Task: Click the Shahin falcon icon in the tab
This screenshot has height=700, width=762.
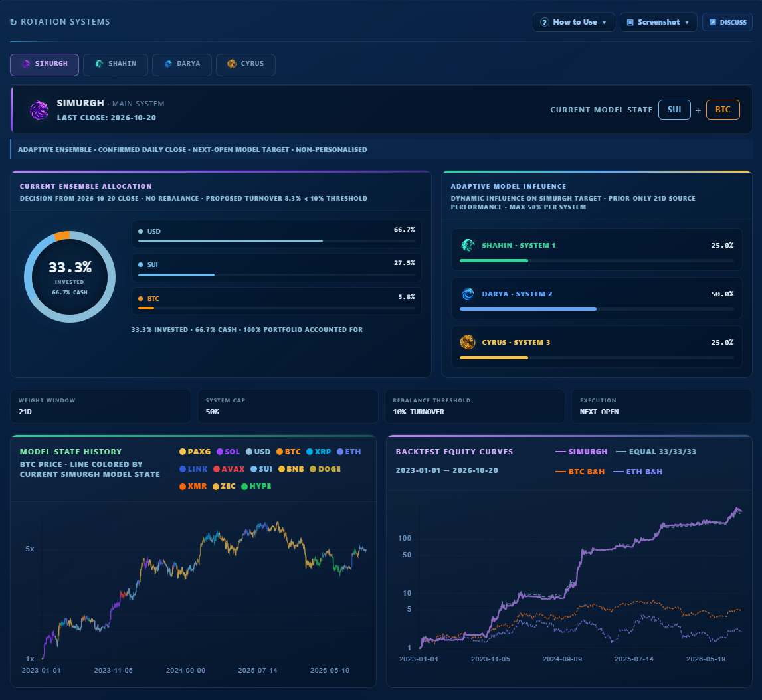Action: click(x=99, y=64)
